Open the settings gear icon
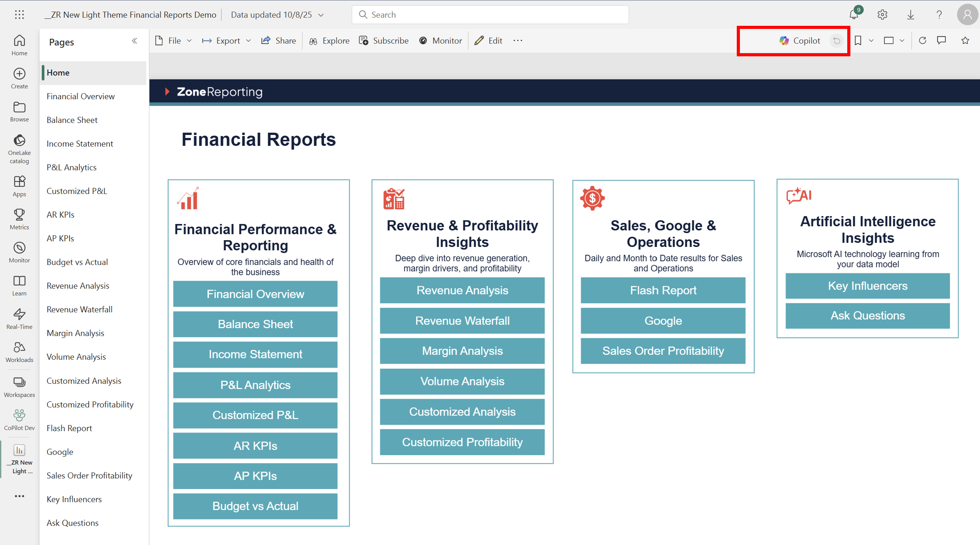980x545 pixels. tap(882, 14)
